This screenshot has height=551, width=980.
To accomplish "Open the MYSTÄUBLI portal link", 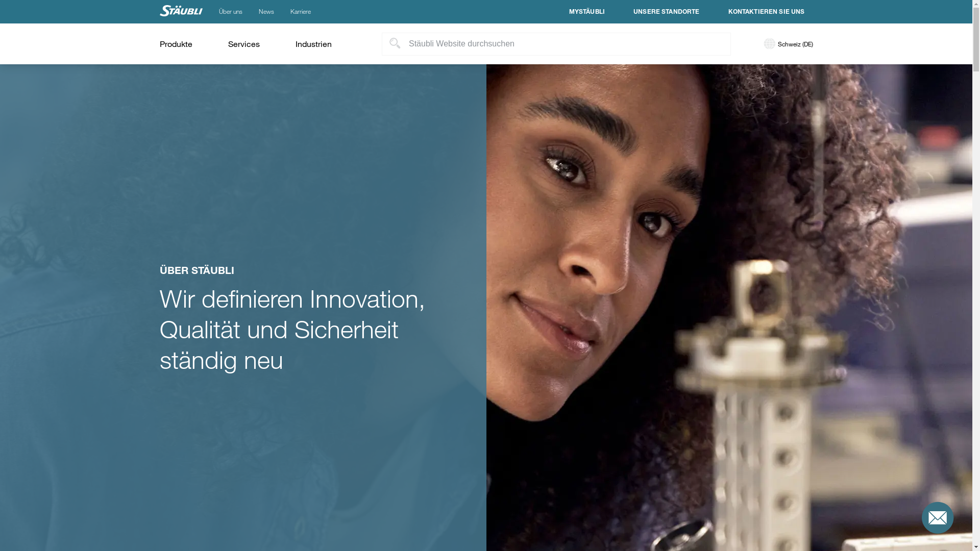I will [x=586, y=12].
